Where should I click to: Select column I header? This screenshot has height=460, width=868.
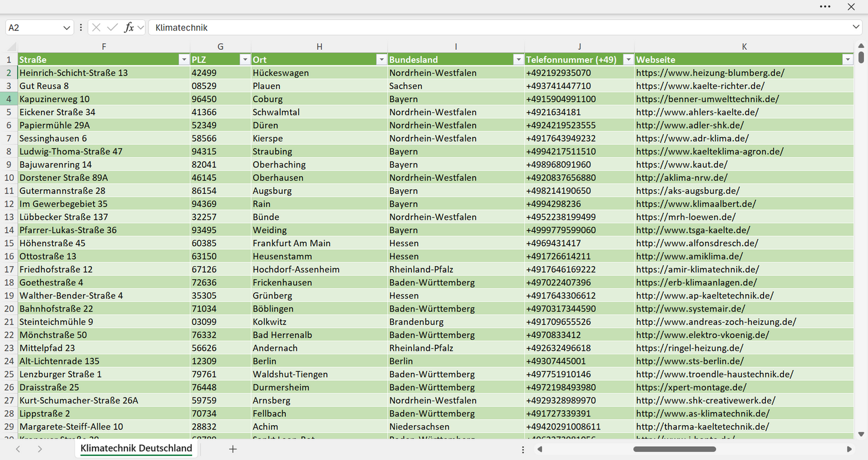pos(456,47)
